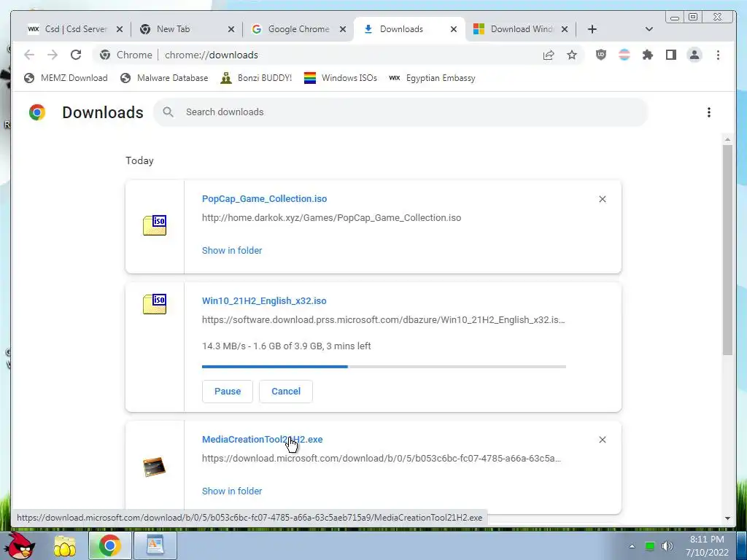Open the PopCap_Game_Collection.iso file link
The image size is (747, 560).
pyautogui.click(x=264, y=198)
